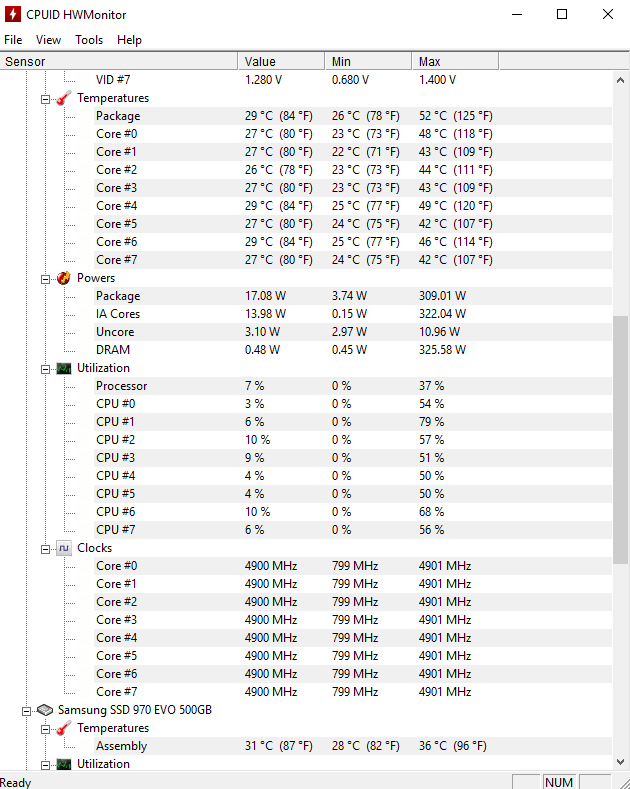Click the CPU Temperatures thermometer icon
Image resolution: width=630 pixels, height=789 pixels.
pos(63,98)
